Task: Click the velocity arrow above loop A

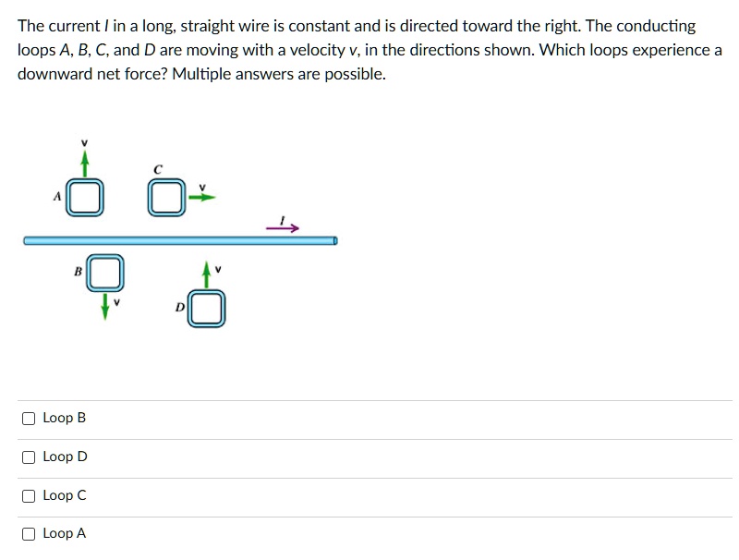Action: coord(83,162)
